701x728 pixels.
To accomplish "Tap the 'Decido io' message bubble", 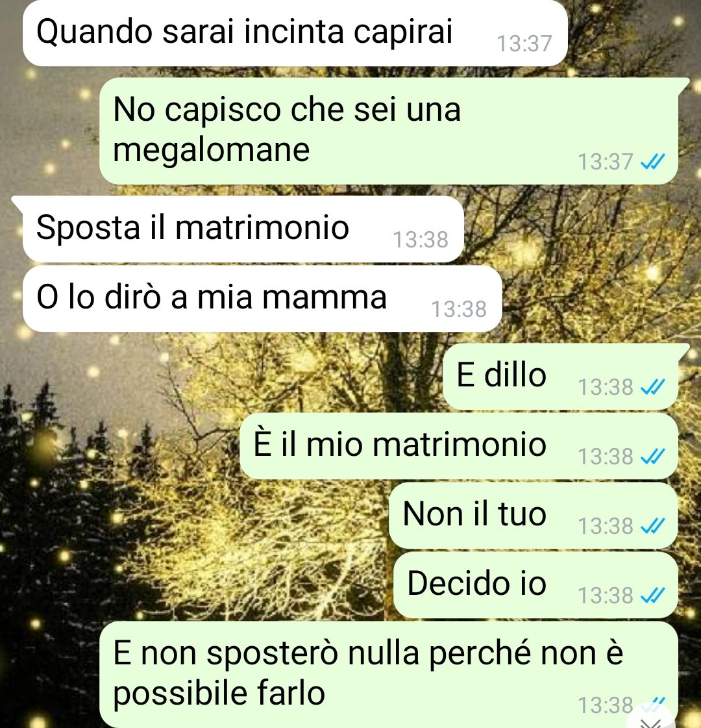I will [x=536, y=585].
